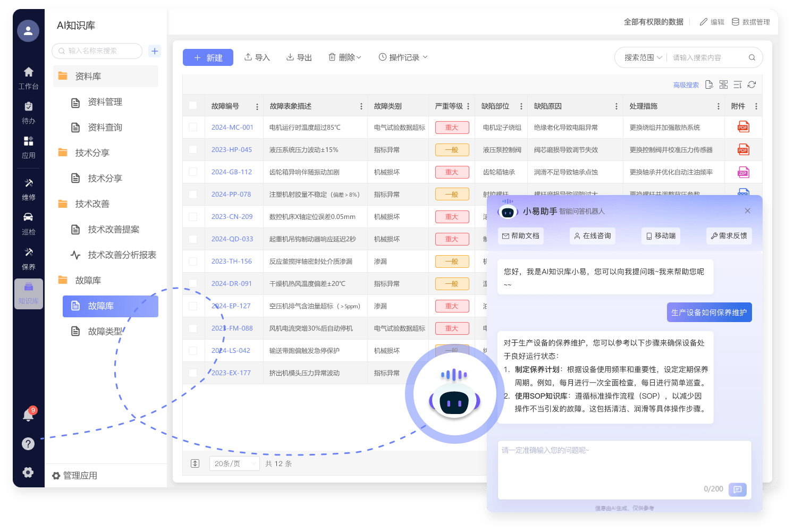Open PDF attachment of 2023-HP-045

(x=743, y=149)
